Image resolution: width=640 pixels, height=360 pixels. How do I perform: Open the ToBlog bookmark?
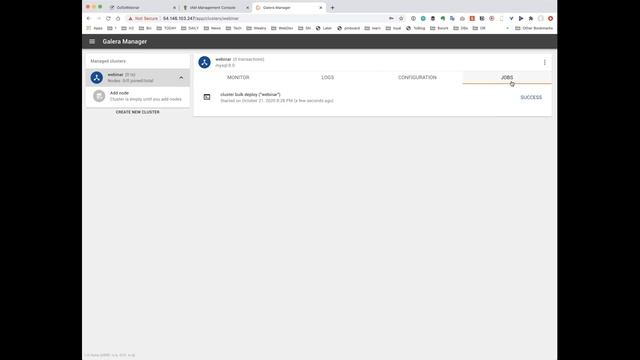point(416,28)
